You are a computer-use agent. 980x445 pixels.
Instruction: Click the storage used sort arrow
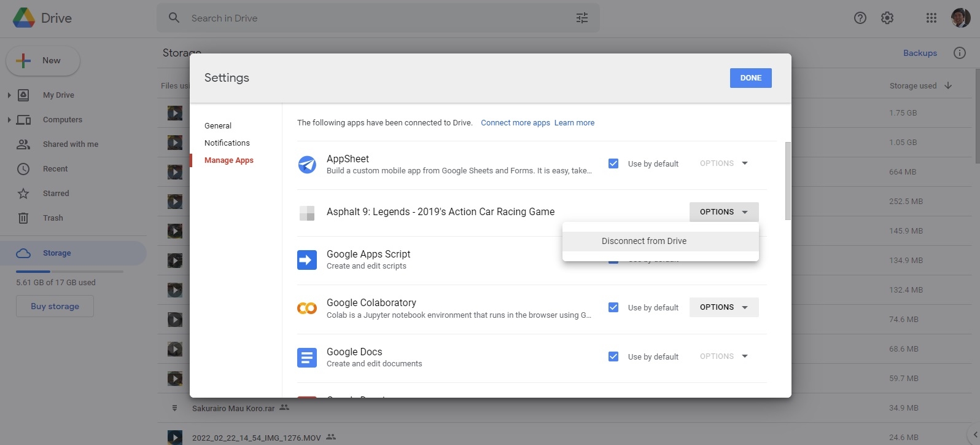948,85
